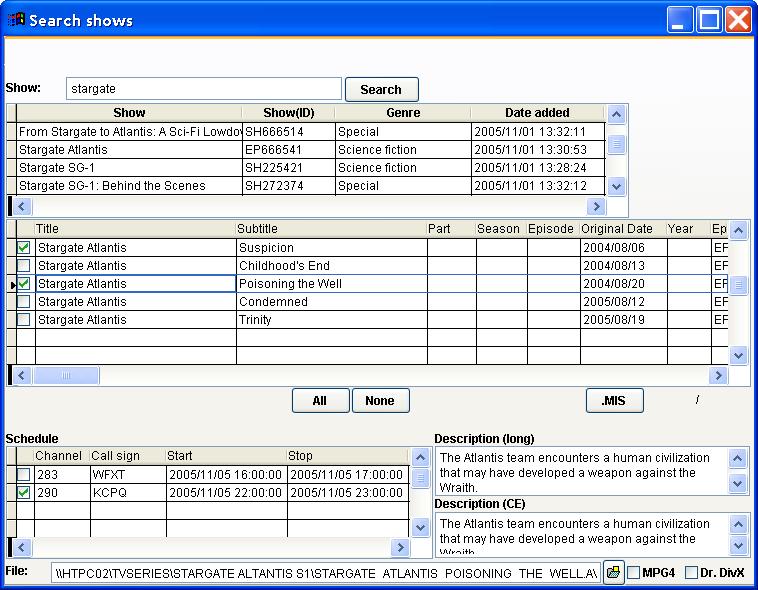Click the File path input field
The height and width of the screenshot is (590, 758).
point(325,573)
